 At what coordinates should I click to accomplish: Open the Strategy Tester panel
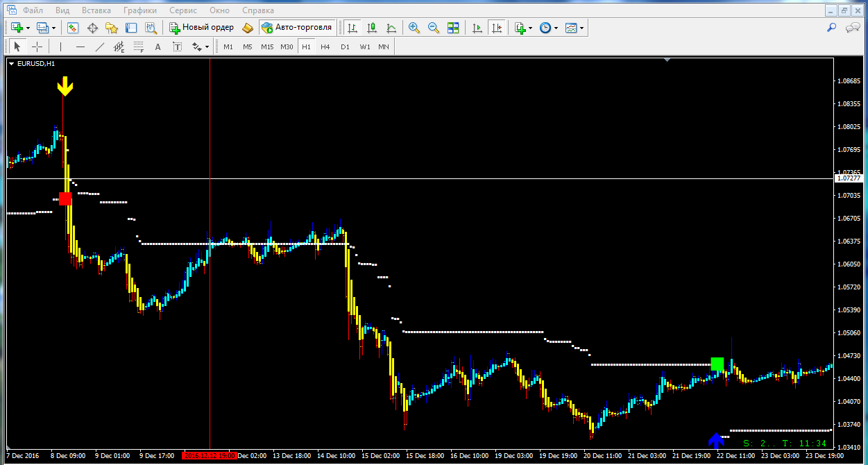[x=151, y=28]
